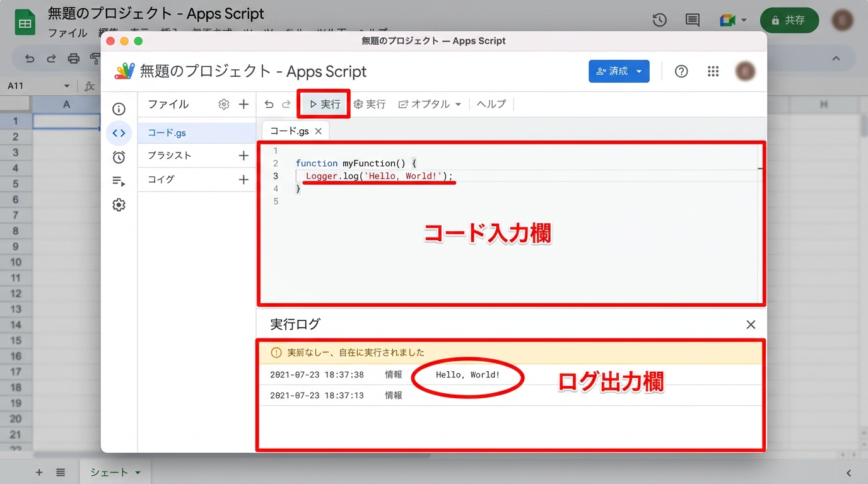Screen dimensions: 868x484
Task: Click line 3 in the code editor
Action: (378, 176)
